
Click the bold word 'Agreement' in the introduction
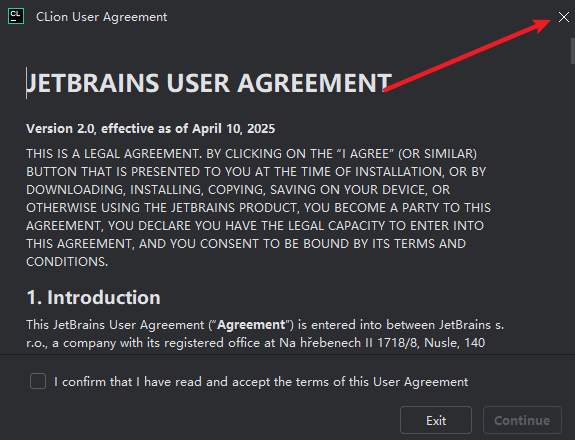251,325
